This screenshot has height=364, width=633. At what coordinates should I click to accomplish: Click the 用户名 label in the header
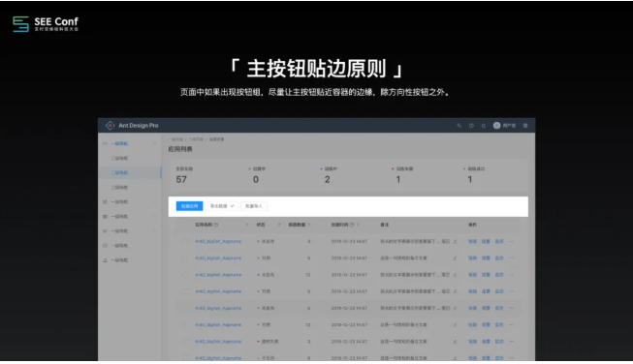(x=509, y=125)
